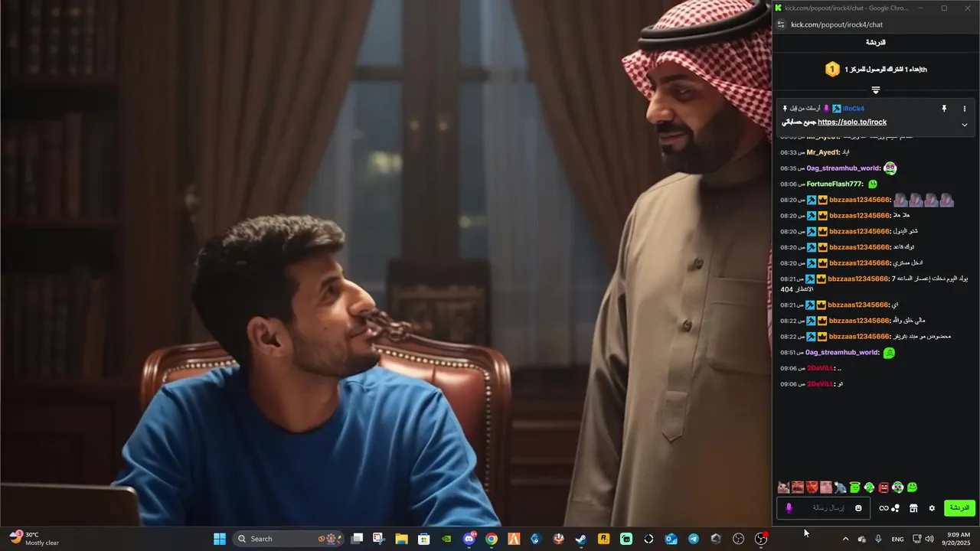This screenshot has height=551, width=980.
Task: Expand the pinned message chevron
Action: coord(965,125)
